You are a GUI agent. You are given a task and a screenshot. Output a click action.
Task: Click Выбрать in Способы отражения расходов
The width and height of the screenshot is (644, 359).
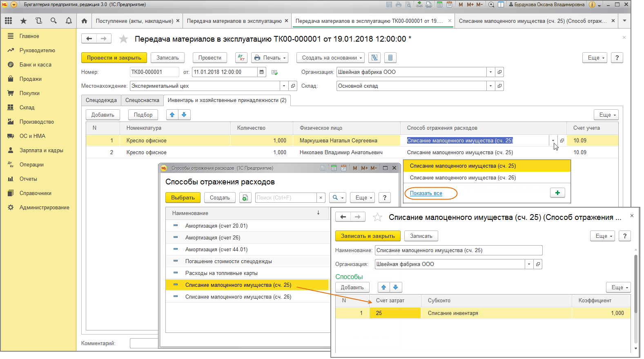point(183,197)
